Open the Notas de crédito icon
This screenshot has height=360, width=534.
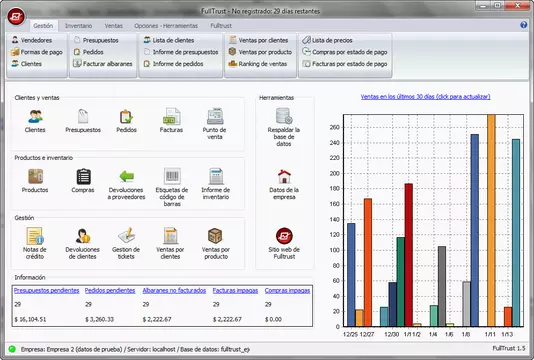click(x=35, y=236)
